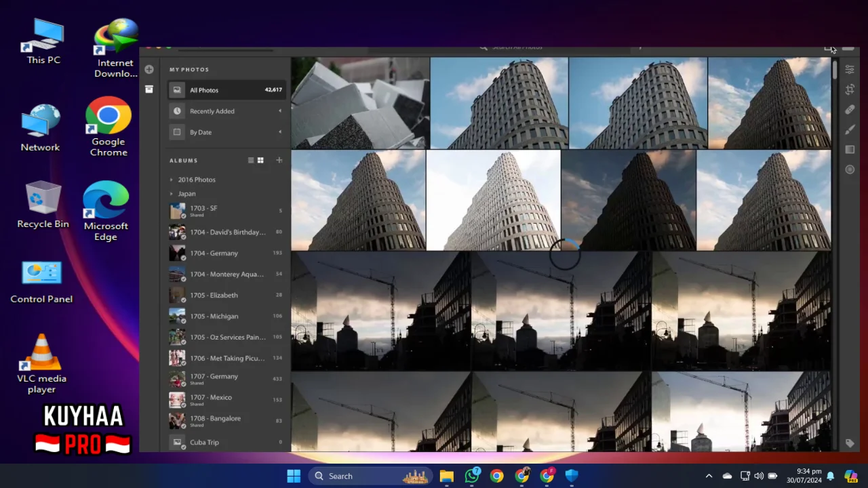The width and height of the screenshot is (868, 488).
Task: Open the taskbar clock and date
Action: (x=804, y=476)
